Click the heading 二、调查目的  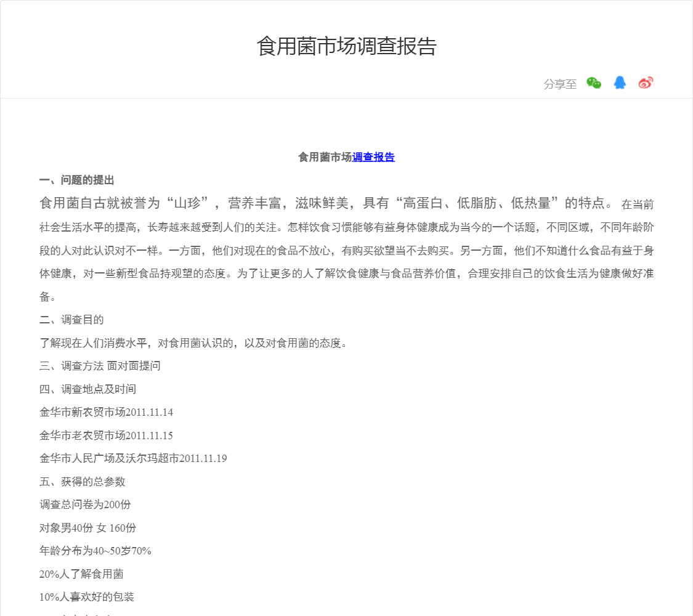[71, 320]
